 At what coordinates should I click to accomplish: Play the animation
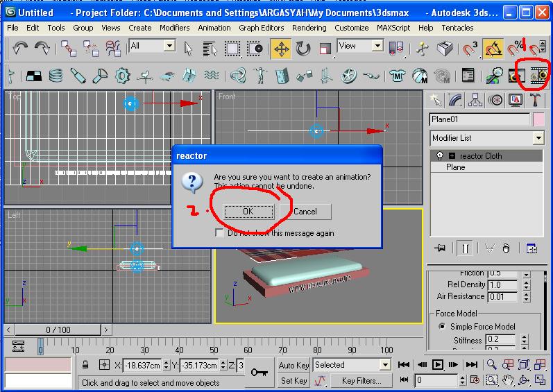[438, 364]
